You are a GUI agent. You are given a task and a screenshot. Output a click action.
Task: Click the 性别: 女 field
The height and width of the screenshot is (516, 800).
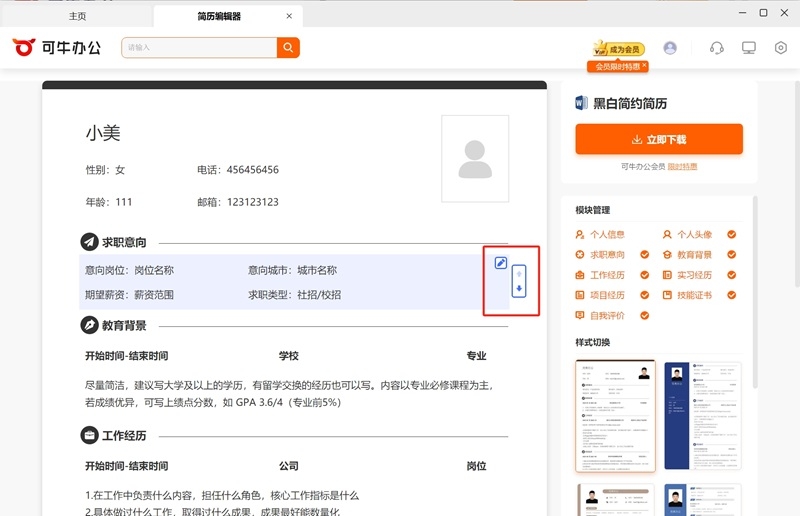105,169
